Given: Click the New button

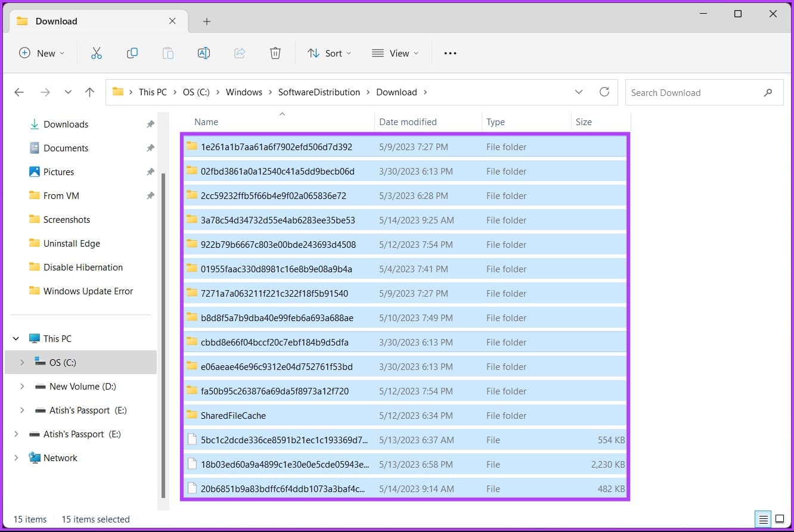Looking at the screenshot, I should [41, 53].
